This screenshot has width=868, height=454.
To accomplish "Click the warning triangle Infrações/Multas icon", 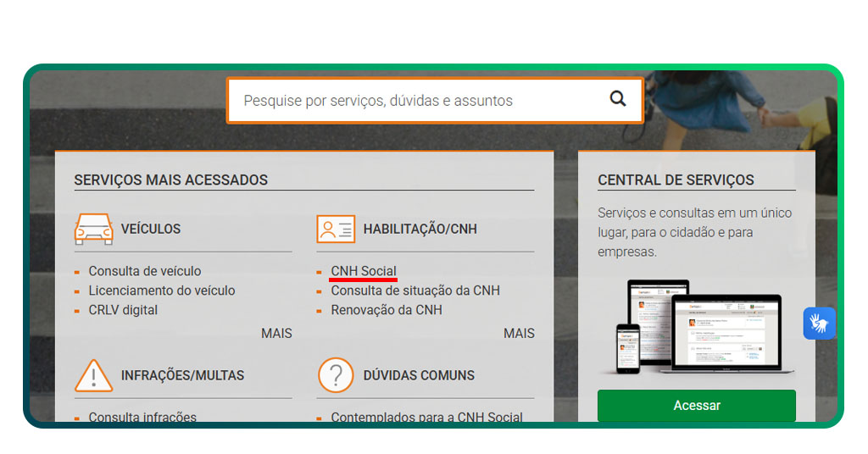I will pos(93,375).
